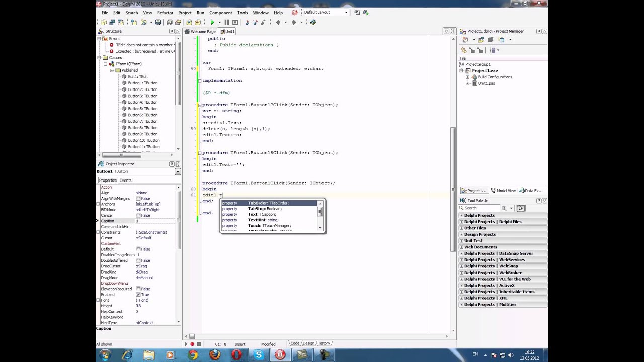
Task: Click the Program Reset stop icon
Action: [235, 22]
